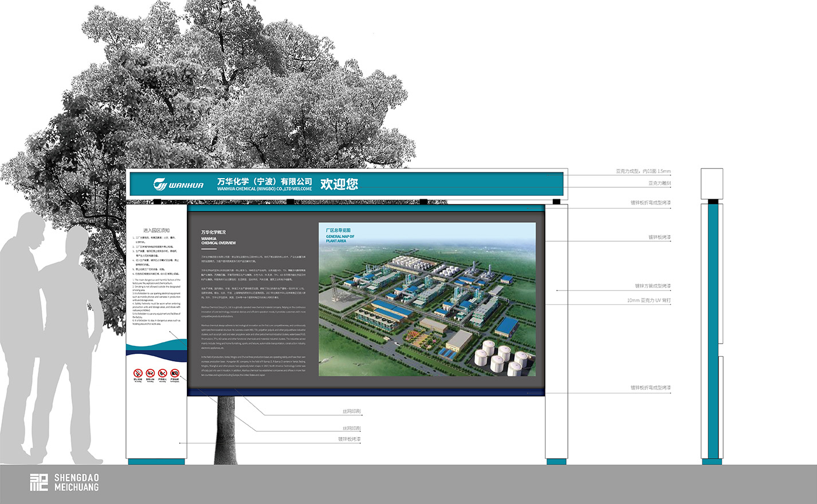The width and height of the screenshot is (817, 504).
Task: Click the side elevation view of the sign
Action: coord(712,316)
